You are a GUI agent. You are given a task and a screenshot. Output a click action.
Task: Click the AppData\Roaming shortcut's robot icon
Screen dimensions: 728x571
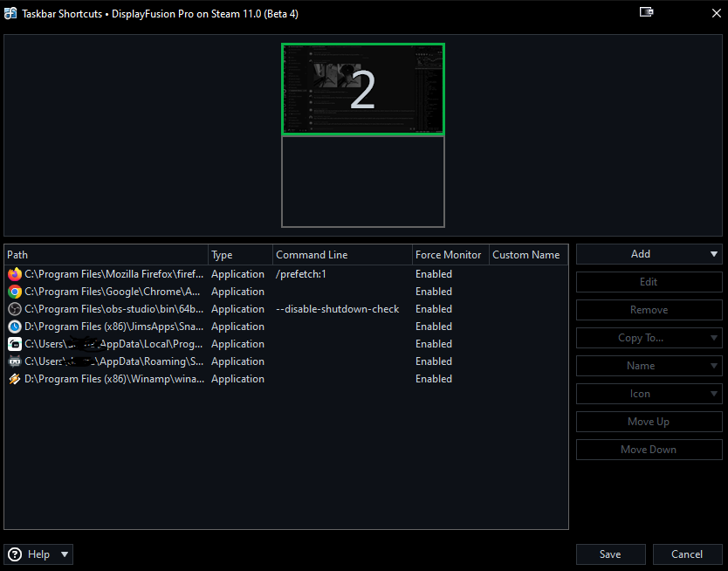pos(14,361)
